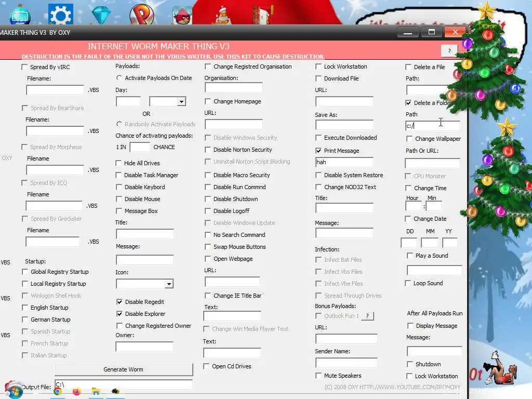532x399 pixels.
Task: Uncheck the Print Message checkbox
Action: 318,151
